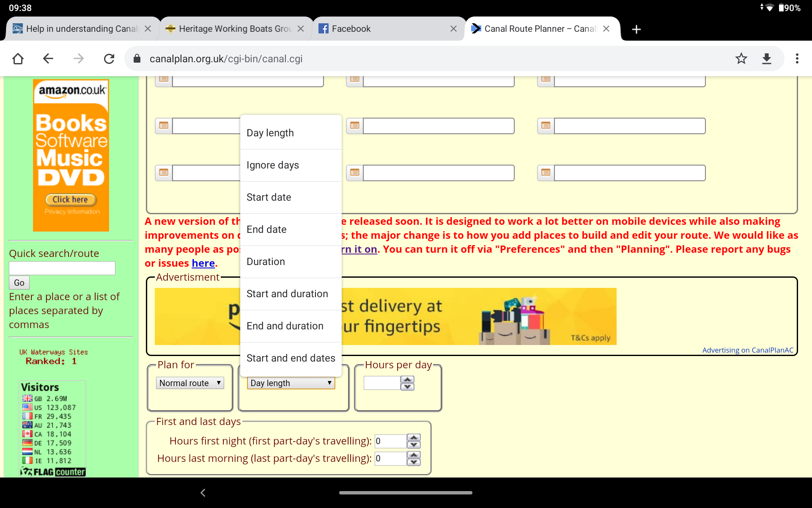The height and width of the screenshot is (508, 812).
Task: Open the Day length dropdown
Action: click(291, 383)
